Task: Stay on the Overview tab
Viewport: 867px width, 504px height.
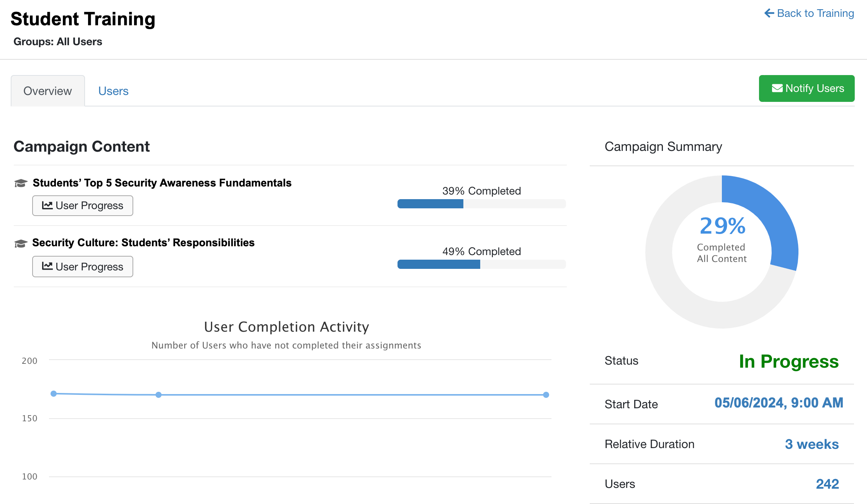Action: [47, 90]
